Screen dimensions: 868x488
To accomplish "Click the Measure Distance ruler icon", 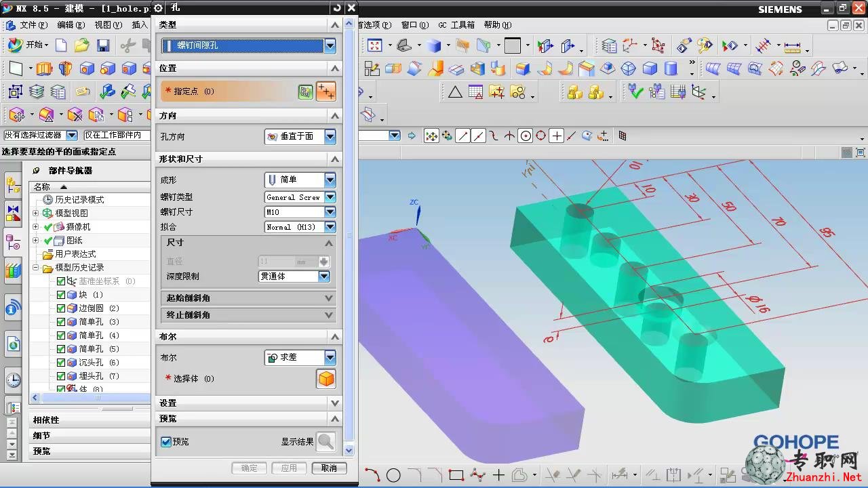I will [793, 46].
